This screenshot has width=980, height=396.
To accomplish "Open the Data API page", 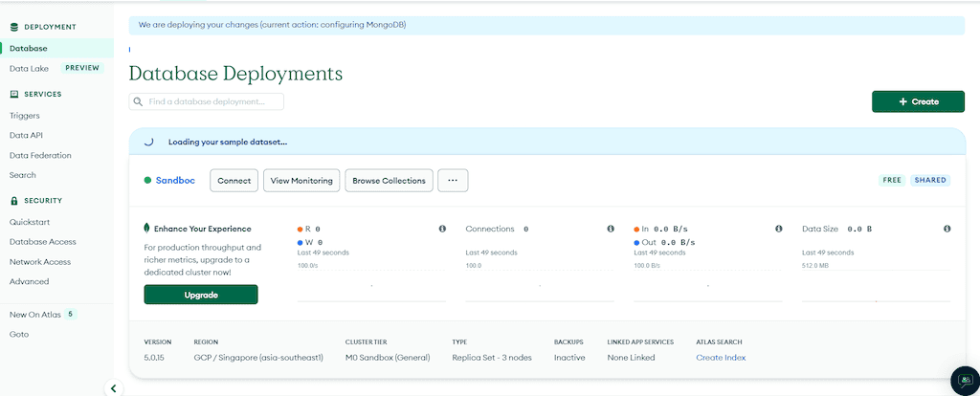I will pyautogui.click(x=26, y=136).
